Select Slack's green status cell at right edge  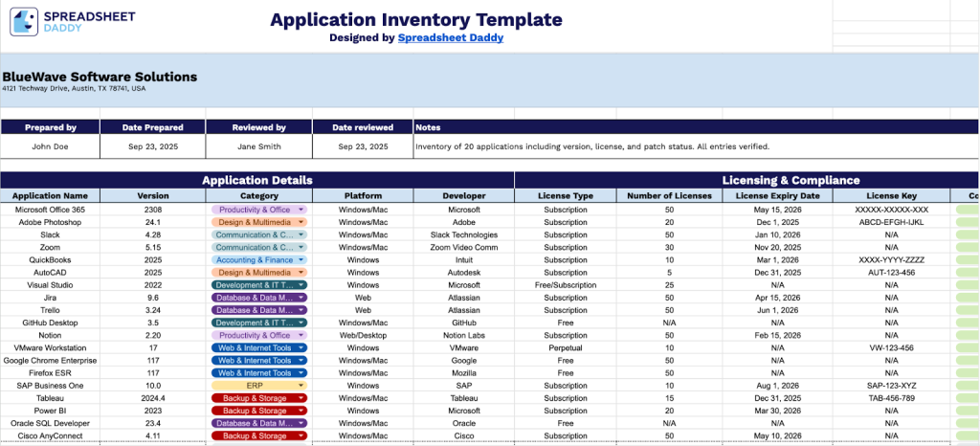[967, 234]
